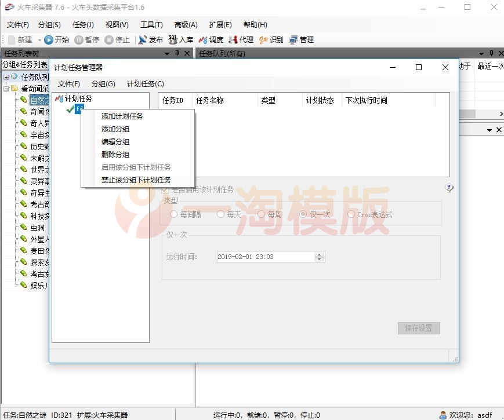Open 分组(G) menu in 计划任务管理器 dialog
The image size is (504, 420).
(x=103, y=84)
